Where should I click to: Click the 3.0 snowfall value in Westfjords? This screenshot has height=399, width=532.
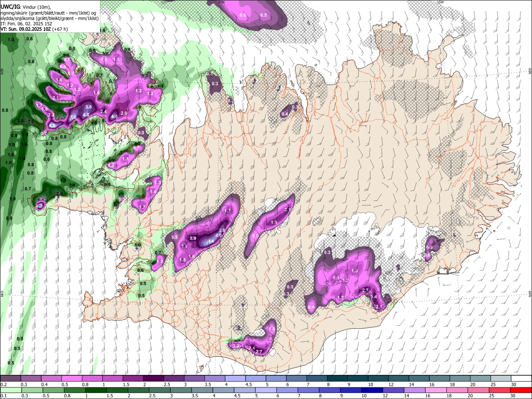[x=73, y=118]
